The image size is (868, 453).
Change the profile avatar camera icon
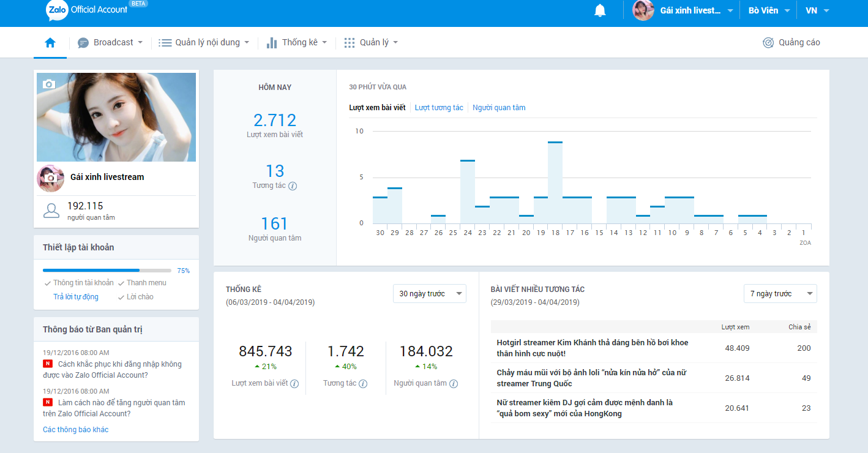50,178
